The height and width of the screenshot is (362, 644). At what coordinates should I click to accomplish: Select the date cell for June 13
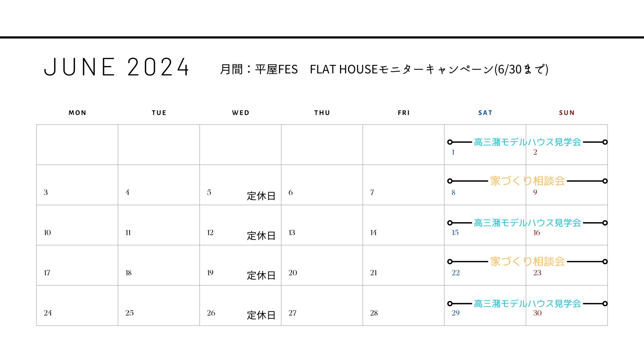(322, 225)
